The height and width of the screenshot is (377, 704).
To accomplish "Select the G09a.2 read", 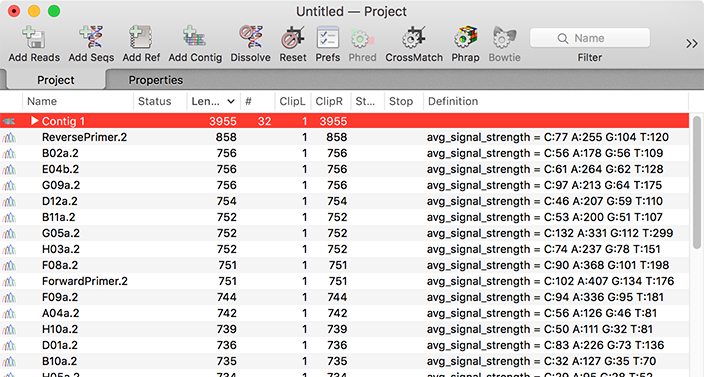I will [x=344, y=185].
